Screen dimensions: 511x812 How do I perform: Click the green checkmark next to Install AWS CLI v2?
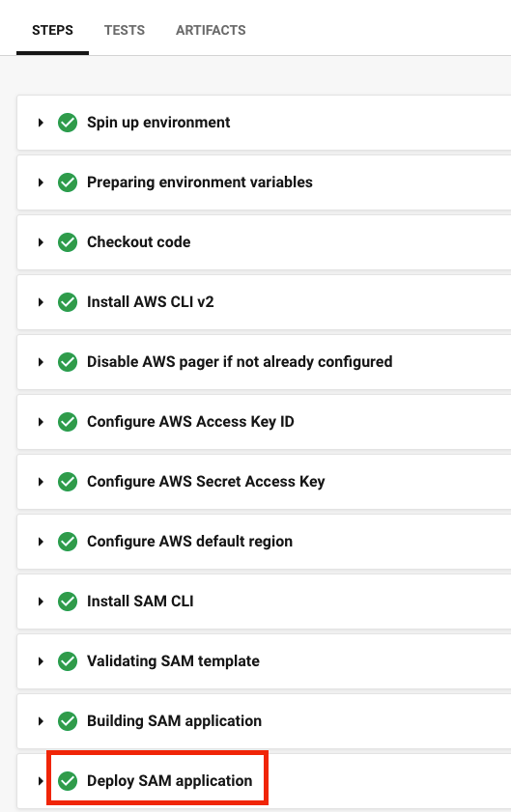68,302
